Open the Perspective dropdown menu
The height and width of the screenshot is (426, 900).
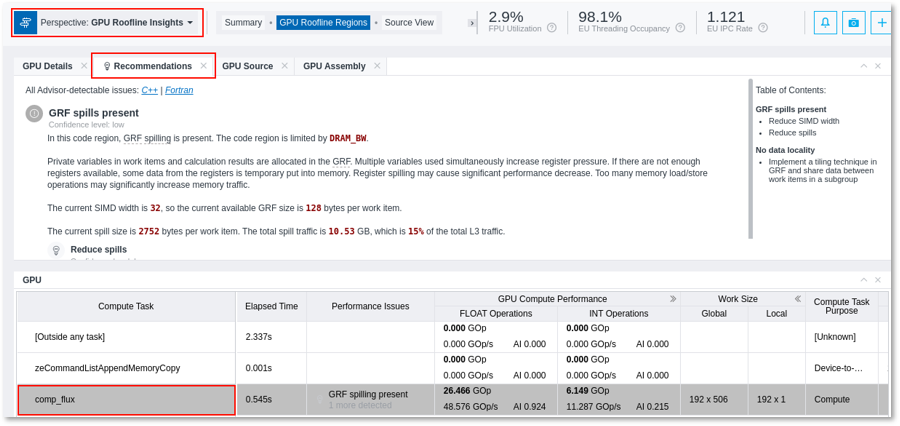190,22
